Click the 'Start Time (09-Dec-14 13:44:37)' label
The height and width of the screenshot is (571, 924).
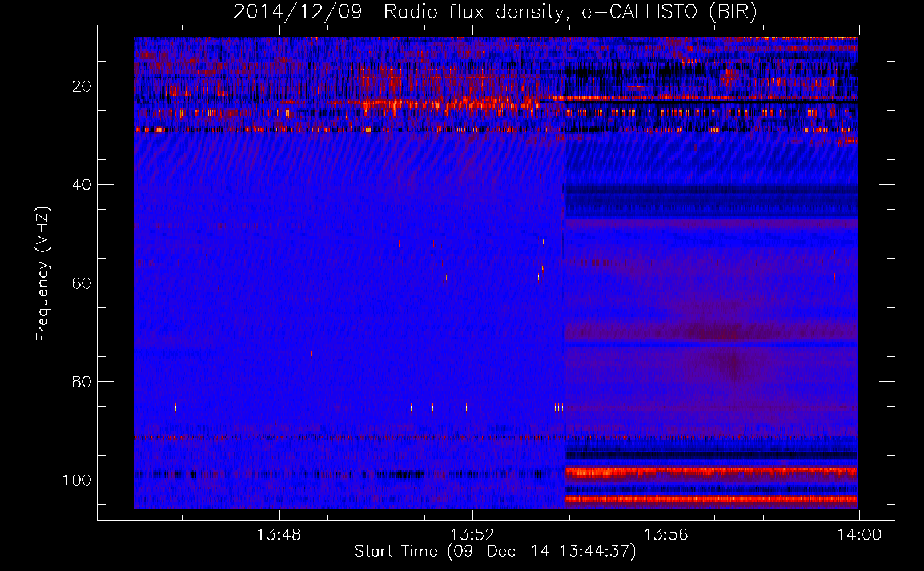(x=495, y=552)
